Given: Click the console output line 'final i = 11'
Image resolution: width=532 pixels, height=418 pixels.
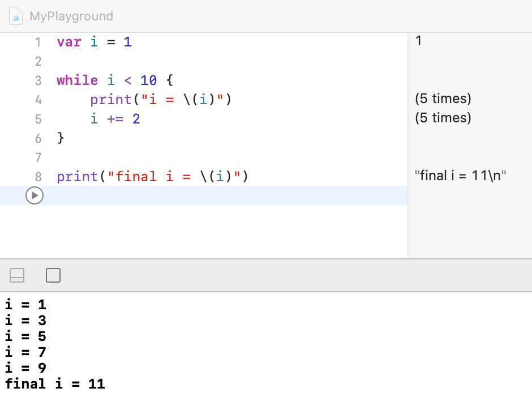Looking at the screenshot, I should tap(55, 384).
